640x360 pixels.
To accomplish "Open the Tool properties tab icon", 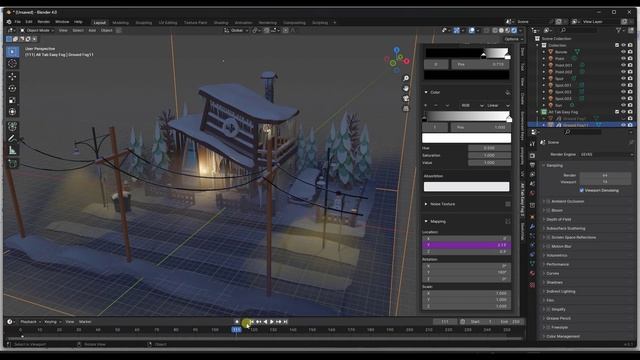I will point(532,144).
